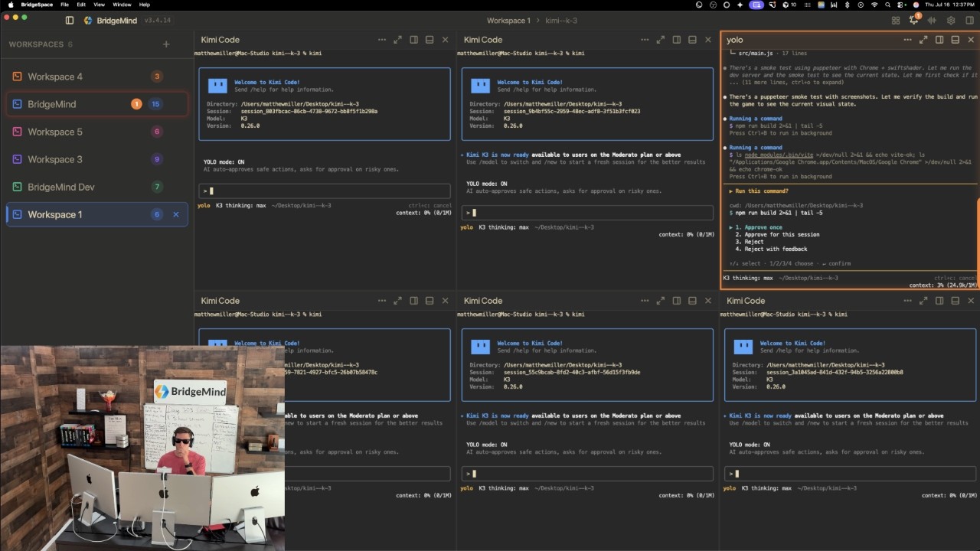The width and height of the screenshot is (980, 551).
Task: Click the 9 badge on Workspace 3
Action: pos(157,159)
